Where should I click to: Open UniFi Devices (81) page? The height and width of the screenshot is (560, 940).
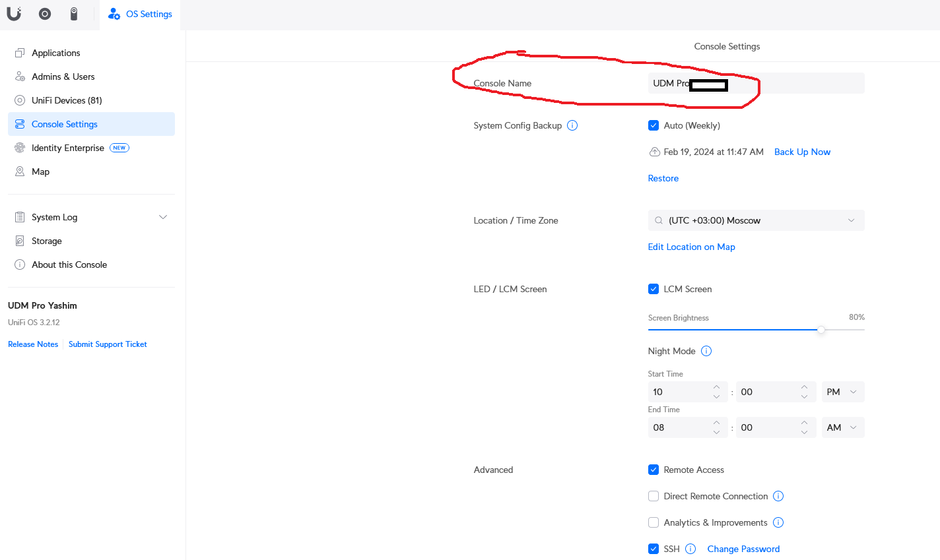pyautogui.click(x=91, y=100)
